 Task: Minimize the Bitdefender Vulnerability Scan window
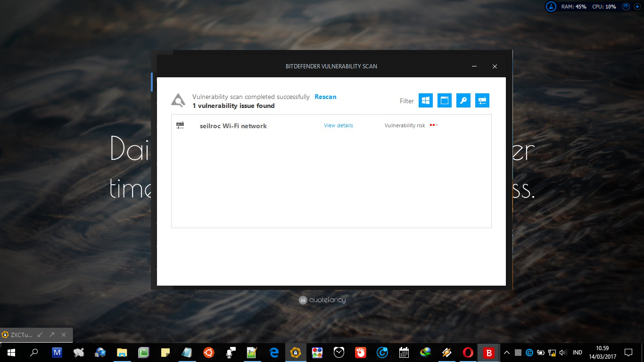click(x=474, y=66)
